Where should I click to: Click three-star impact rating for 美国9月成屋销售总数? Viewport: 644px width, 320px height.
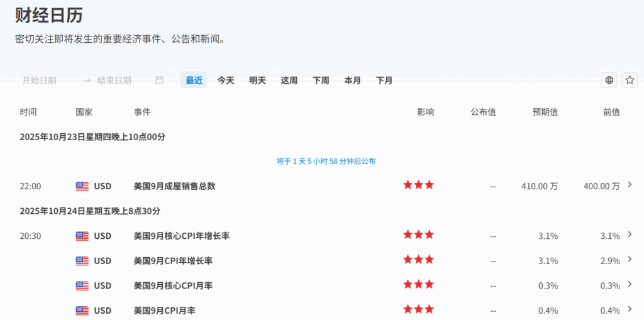pos(418,185)
